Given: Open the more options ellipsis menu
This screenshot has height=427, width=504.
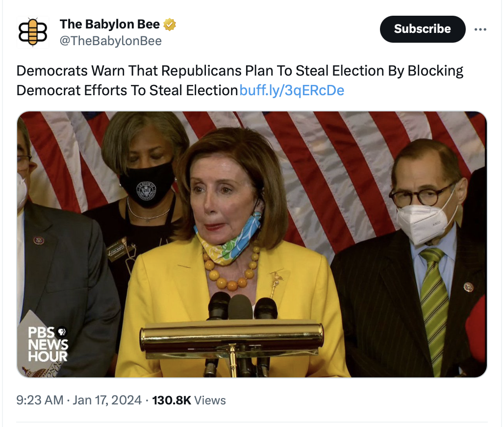Looking at the screenshot, I should [x=480, y=29].
